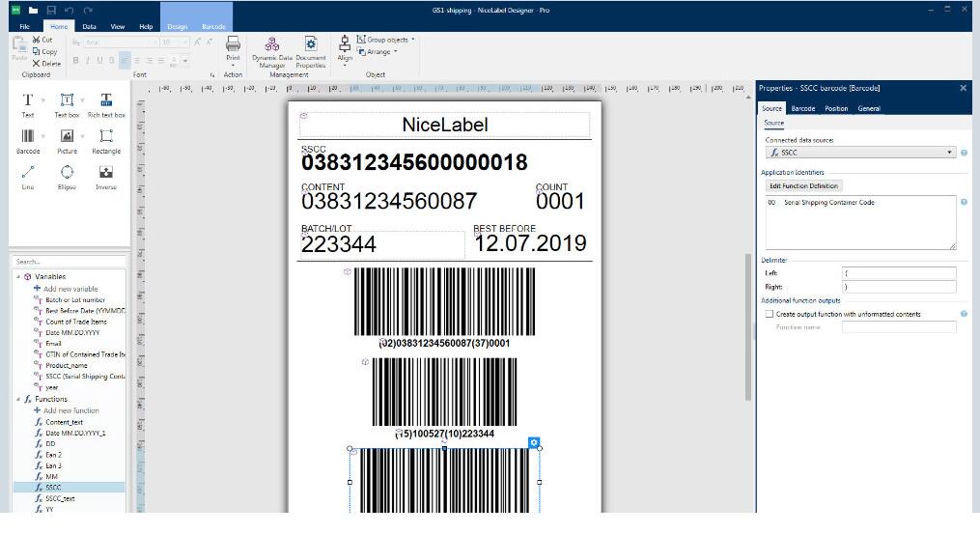Click the open folder icon in title bar

33,10
